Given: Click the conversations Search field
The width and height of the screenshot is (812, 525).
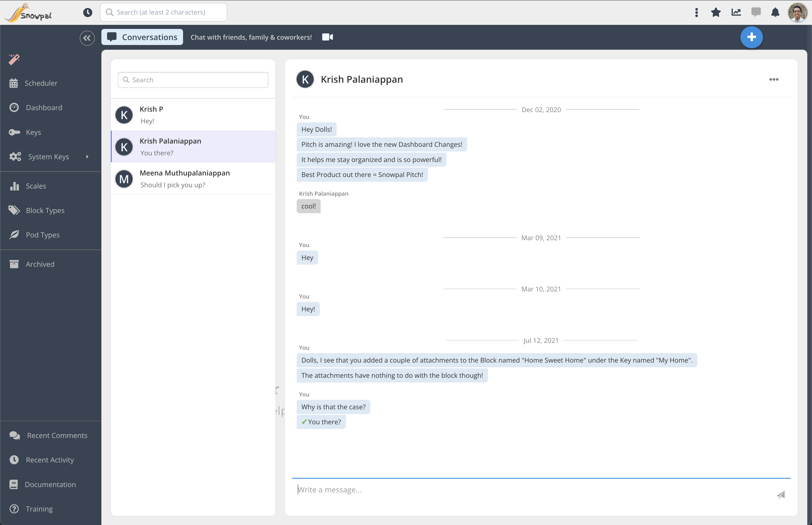Looking at the screenshot, I should (x=193, y=80).
